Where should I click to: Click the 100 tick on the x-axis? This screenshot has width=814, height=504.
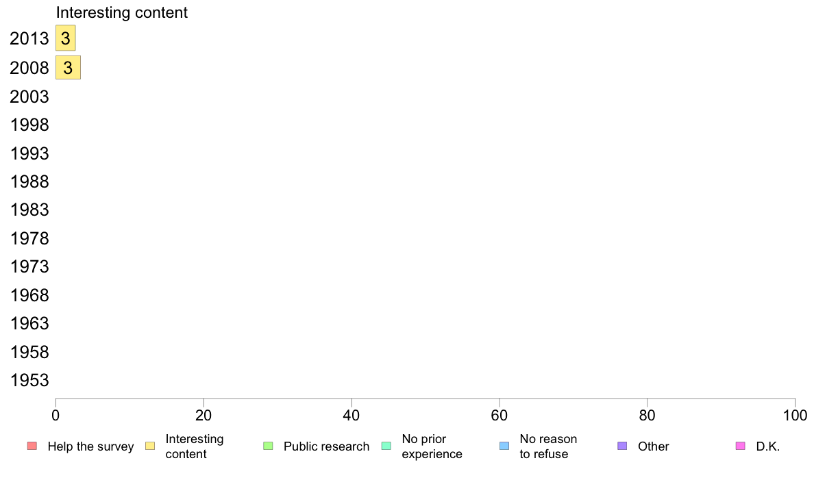795,415
